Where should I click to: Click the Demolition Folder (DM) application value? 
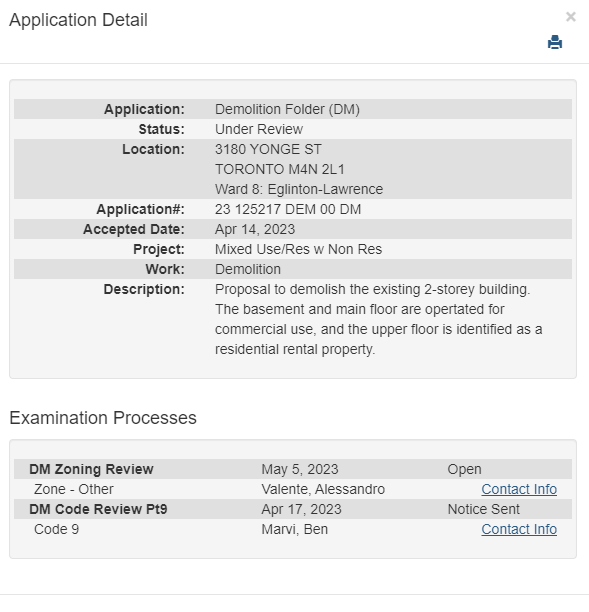[287, 109]
